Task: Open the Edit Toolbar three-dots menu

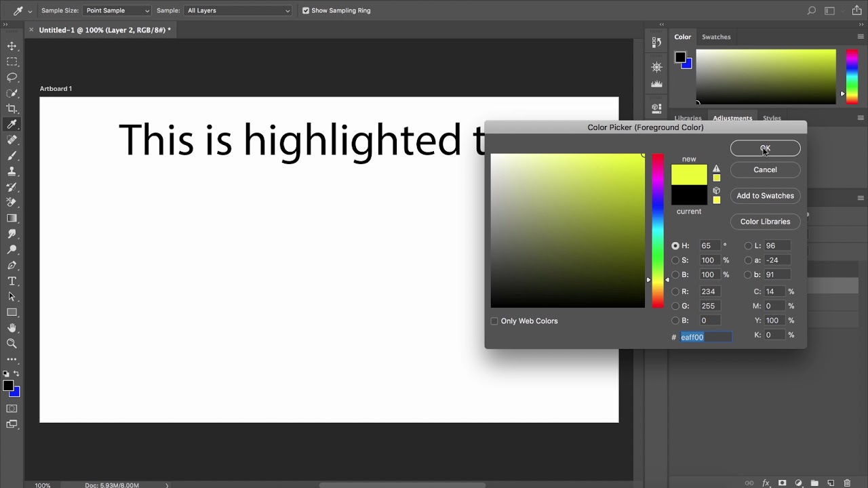Action: [12, 359]
